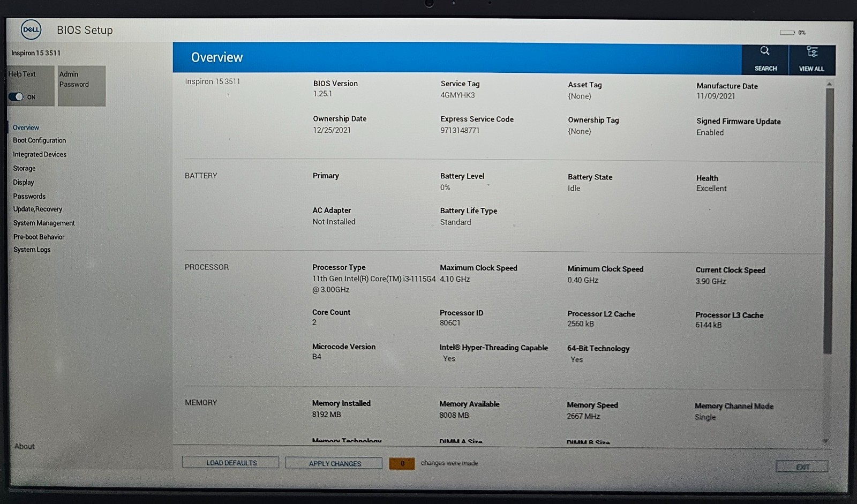The image size is (857, 504).
Task: Click Processor L3 Cache 6144 kB
Action: pos(708,325)
